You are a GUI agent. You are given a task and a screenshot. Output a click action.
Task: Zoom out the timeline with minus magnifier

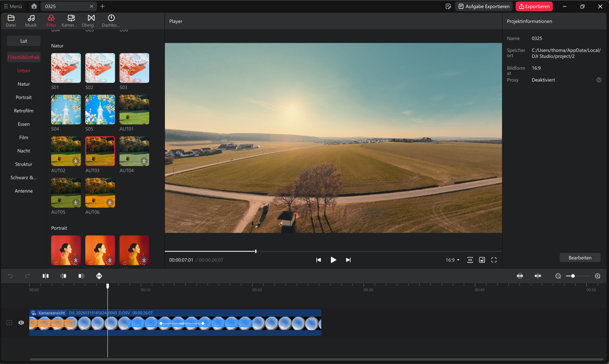coord(558,276)
